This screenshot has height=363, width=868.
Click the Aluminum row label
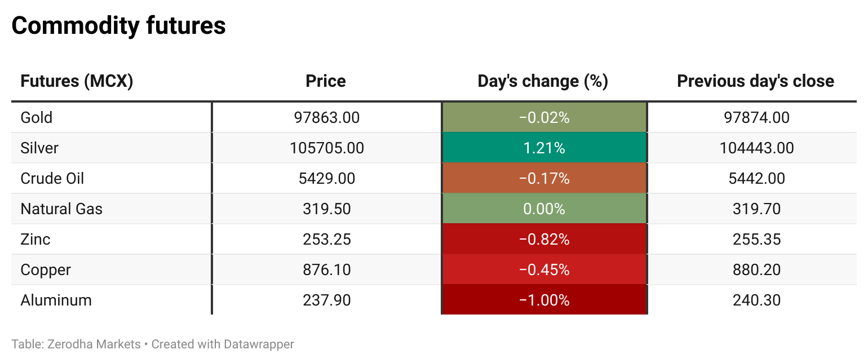[56, 300]
